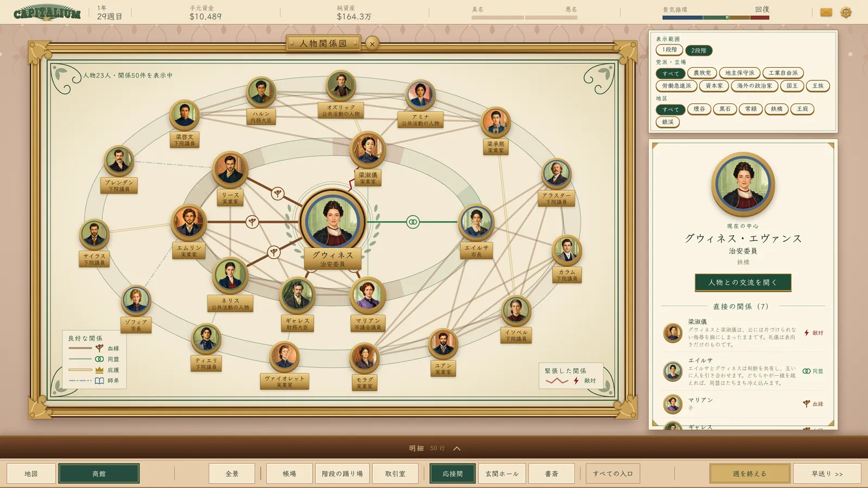Go to the 帳場 room

(x=289, y=474)
